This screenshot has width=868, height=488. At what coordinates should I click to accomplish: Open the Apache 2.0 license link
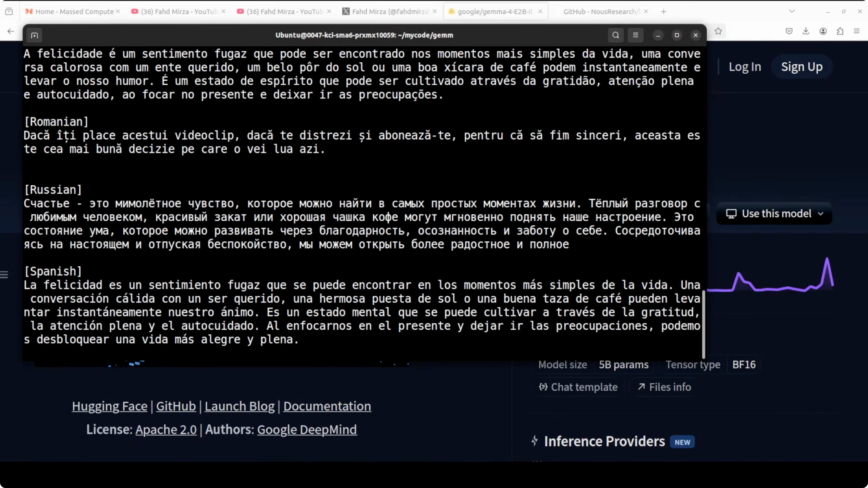coord(166,429)
